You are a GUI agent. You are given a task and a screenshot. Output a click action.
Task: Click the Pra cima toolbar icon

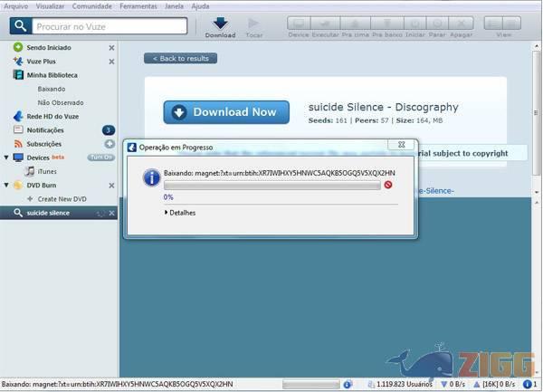tap(356, 24)
